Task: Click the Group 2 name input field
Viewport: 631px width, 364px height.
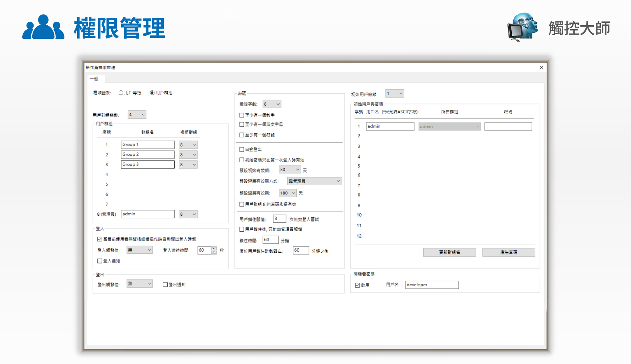Action: pos(147,154)
